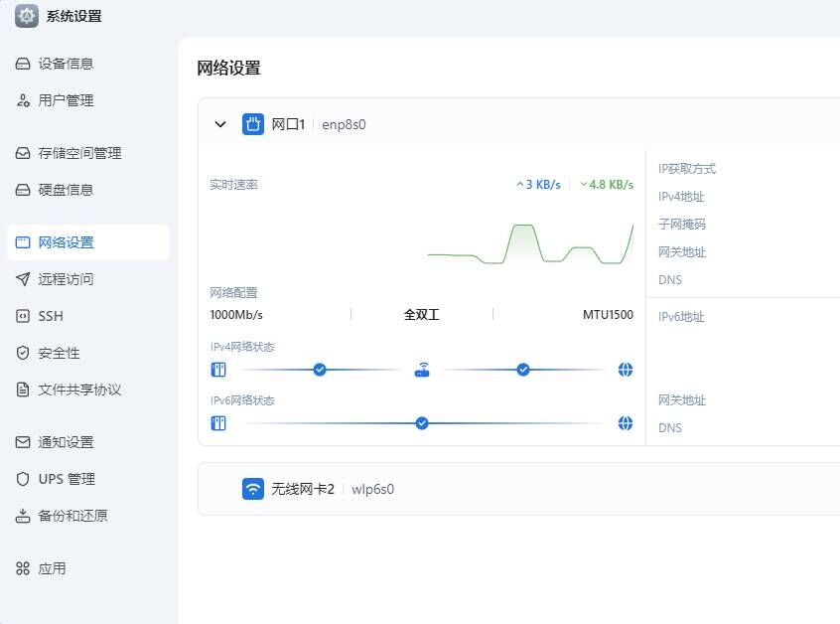840x624 pixels.
Task: Click the 网络配置 label
Action: tap(233, 293)
